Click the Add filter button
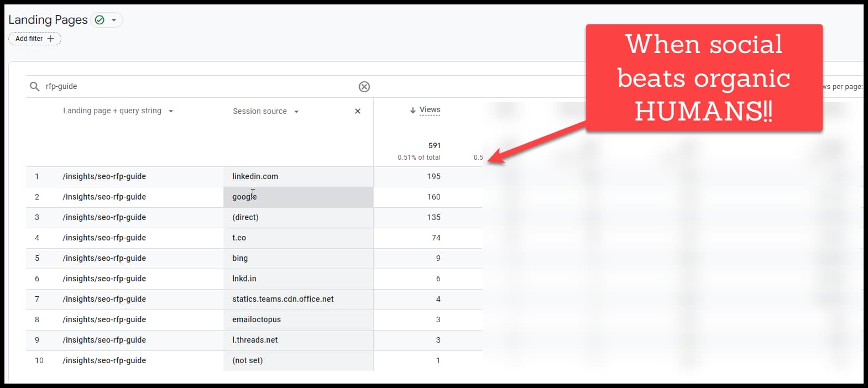This screenshot has height=388, width=868. point(35,39)
